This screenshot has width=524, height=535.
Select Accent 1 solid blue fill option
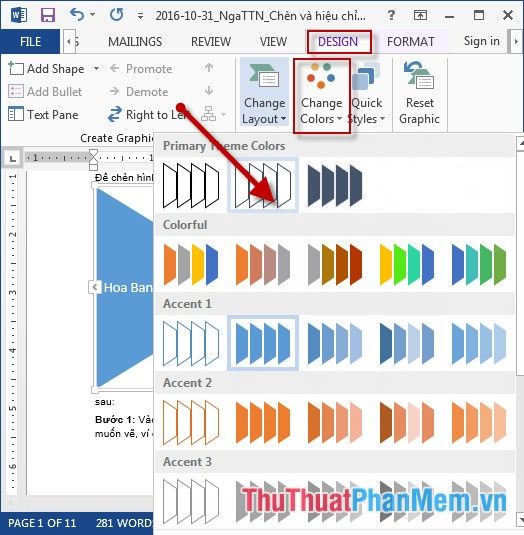point(263,343)
